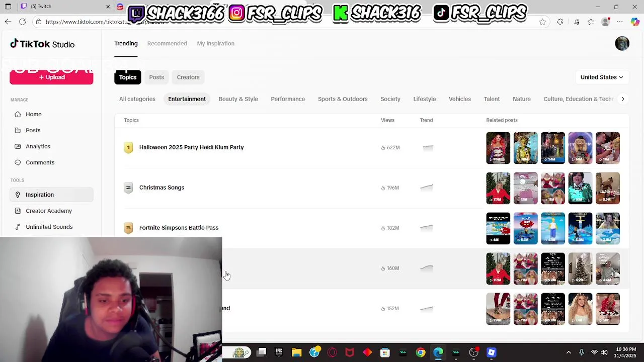Open the Home page in sidebar
The width and height of the screenshot is (644, 362).
point(51,114)
